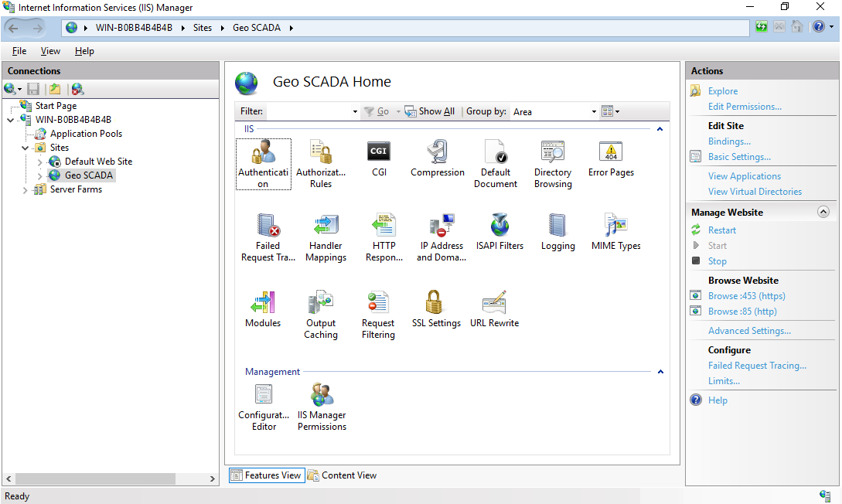Screen dimensions: 842x504
Task: Open the Directory Browsing feature
Action: click(x=553, y=152)
